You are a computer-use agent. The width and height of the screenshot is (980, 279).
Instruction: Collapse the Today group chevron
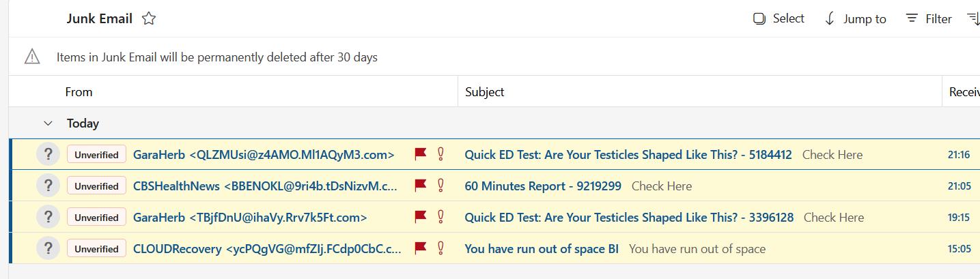pos(48,123)
